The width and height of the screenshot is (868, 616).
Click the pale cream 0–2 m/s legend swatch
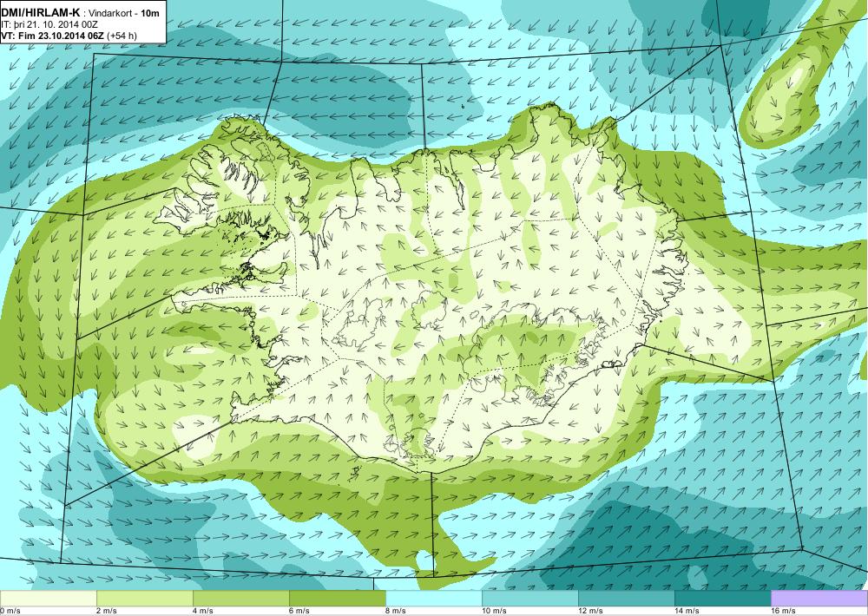point(48,599)
